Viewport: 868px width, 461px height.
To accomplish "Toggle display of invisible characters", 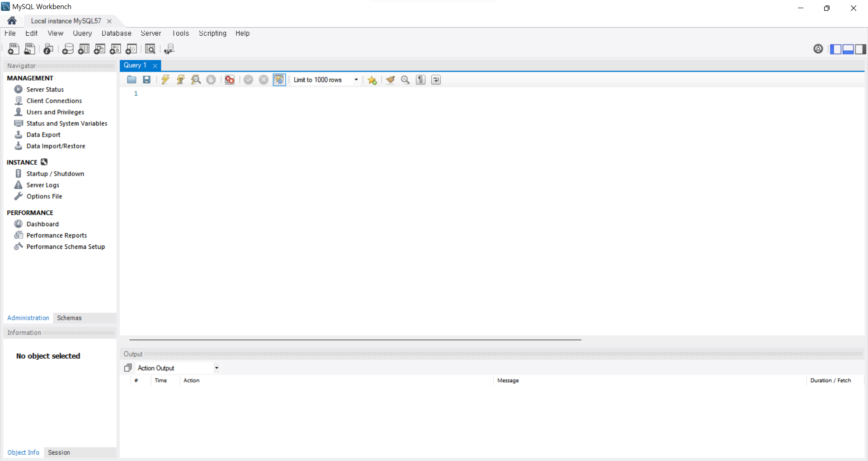I will point(421,80).
